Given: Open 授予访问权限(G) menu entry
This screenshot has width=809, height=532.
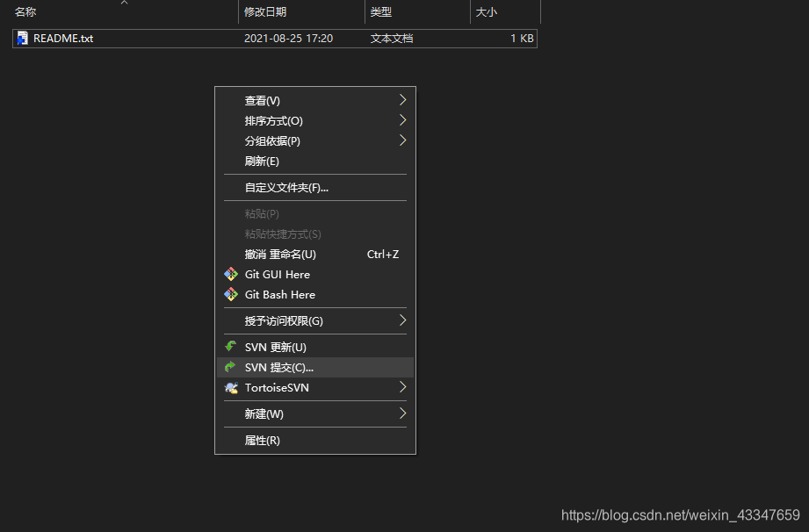Looking at the screenshot, I should [315, 320].
